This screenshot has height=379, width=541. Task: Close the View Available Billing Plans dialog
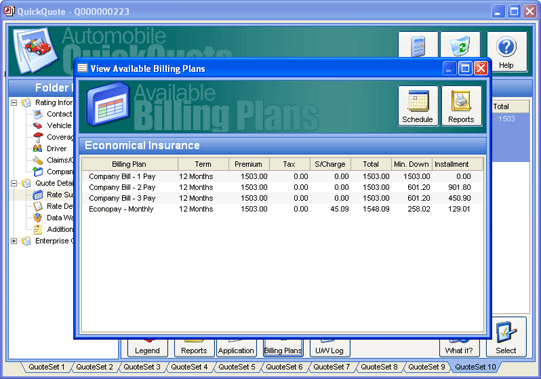pyautogui.click(x=481, y=68)
